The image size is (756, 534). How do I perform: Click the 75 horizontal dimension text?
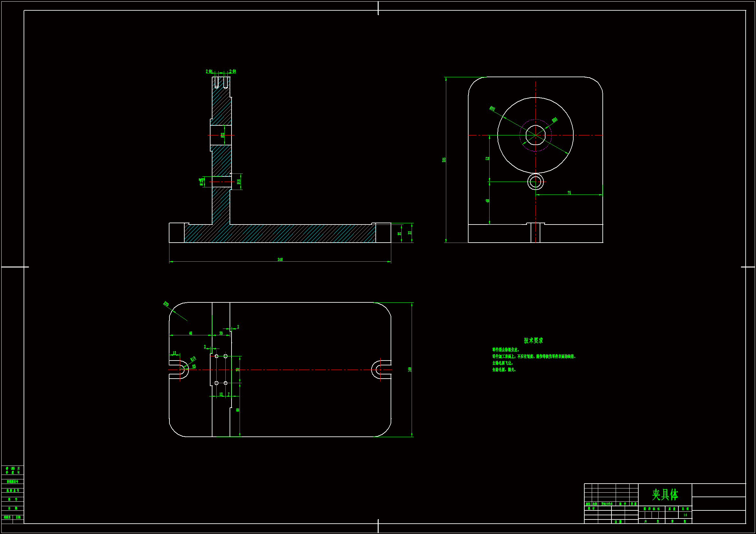point(569,193)
